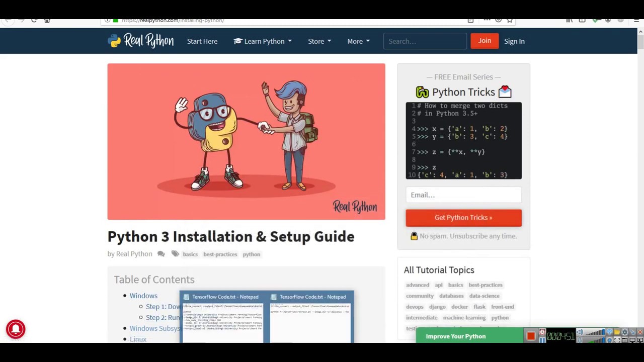Viewport: 644px width, 362px height.
Task: Open the machine-learning tutorial topic tag
Action: tap(464, 318)
